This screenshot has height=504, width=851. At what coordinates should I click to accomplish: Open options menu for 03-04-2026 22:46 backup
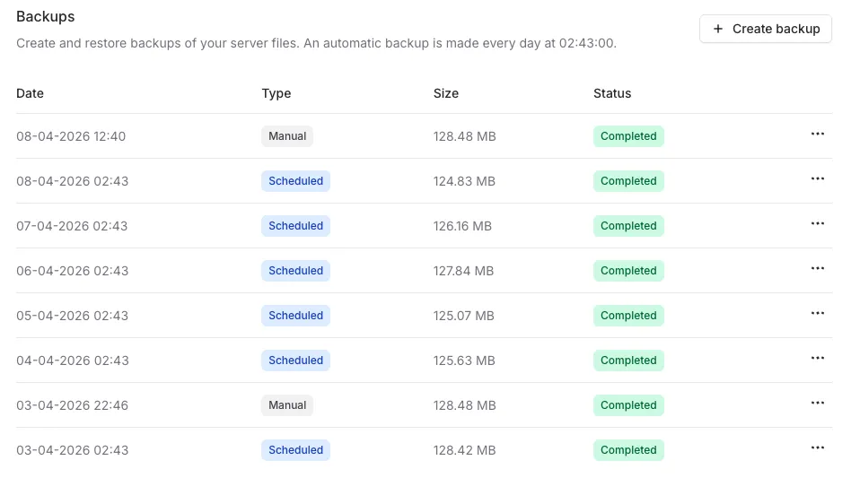click(x=818, y=404)
